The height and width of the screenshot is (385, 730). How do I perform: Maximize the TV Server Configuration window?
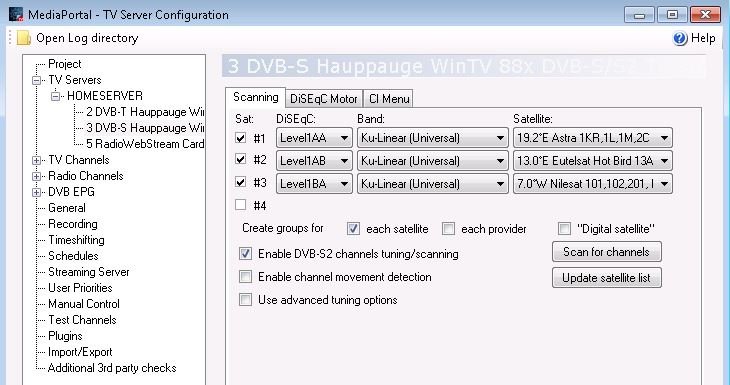coord(672,14)
